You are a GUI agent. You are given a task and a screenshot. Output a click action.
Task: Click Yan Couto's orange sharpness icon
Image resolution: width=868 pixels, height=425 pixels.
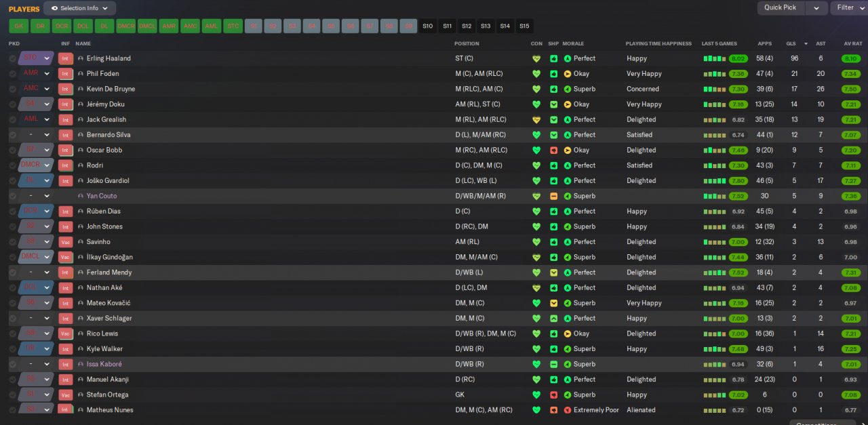(553, 196)
